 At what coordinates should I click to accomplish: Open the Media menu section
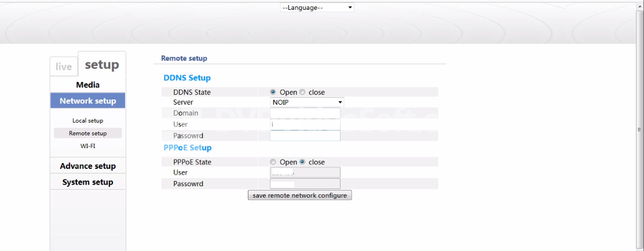[x=87, y=85]
